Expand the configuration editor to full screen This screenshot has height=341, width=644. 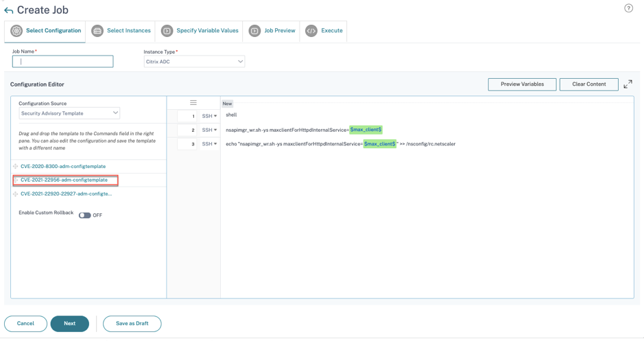pos(628,84)
